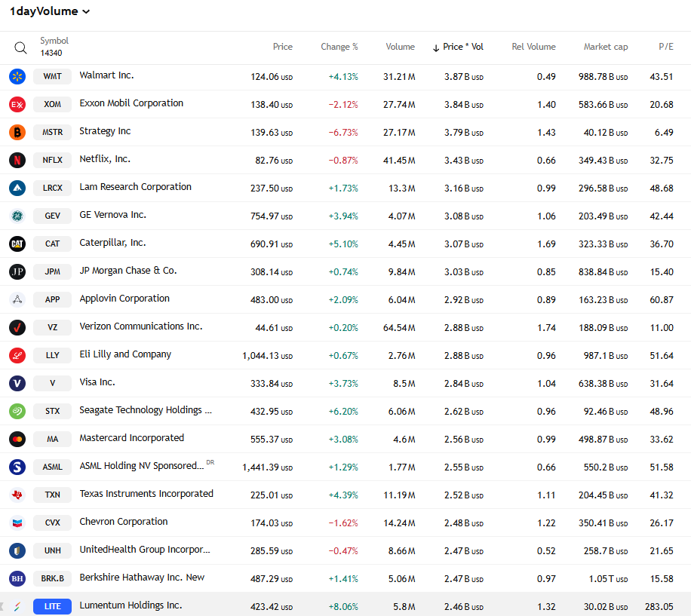Click the Lam Research logo icon
The width and height of the screenshot is (691, 616).
[17, 188]
